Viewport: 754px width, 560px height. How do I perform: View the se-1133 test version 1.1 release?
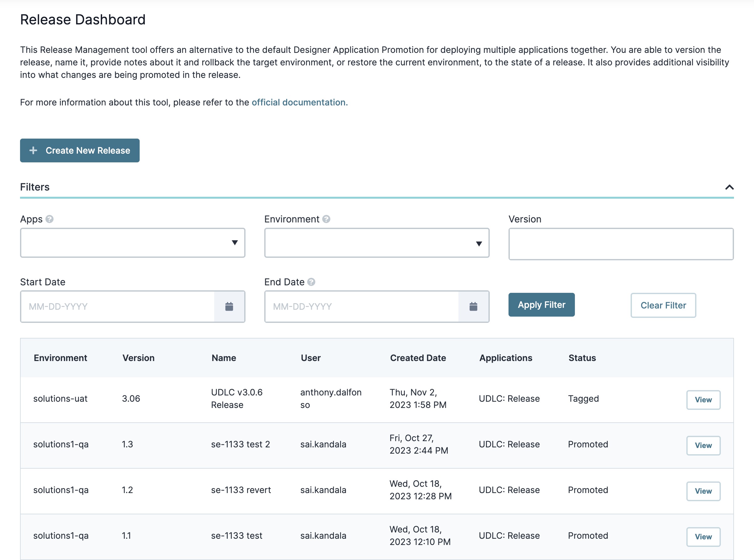pos(704,537)
